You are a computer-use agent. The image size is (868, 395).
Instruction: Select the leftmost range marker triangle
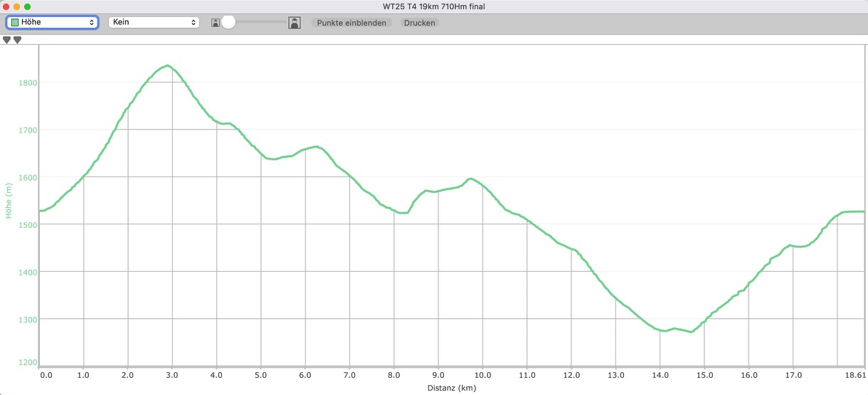pyautogui.click(x=7, y=40)
